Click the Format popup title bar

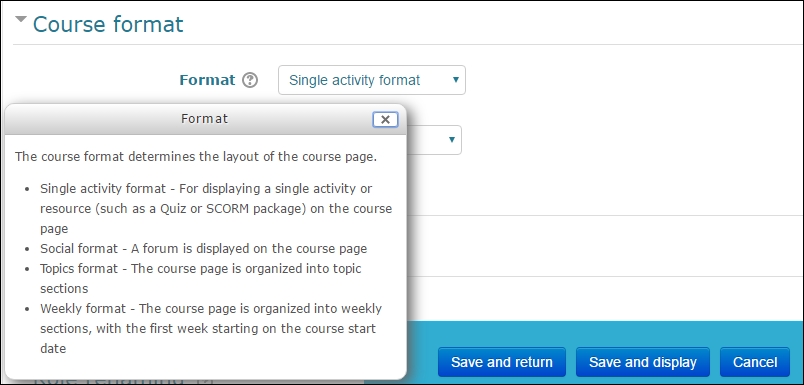click(205, 119)
